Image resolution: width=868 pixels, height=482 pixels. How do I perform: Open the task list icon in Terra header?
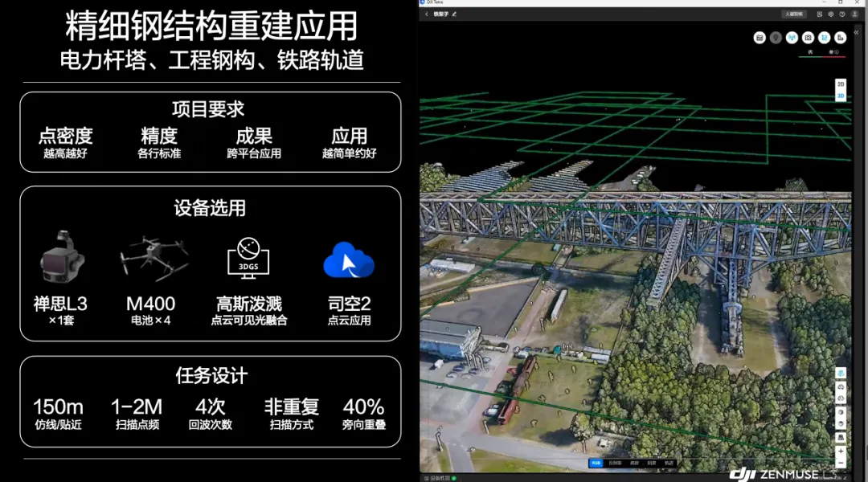click(820, 14)
